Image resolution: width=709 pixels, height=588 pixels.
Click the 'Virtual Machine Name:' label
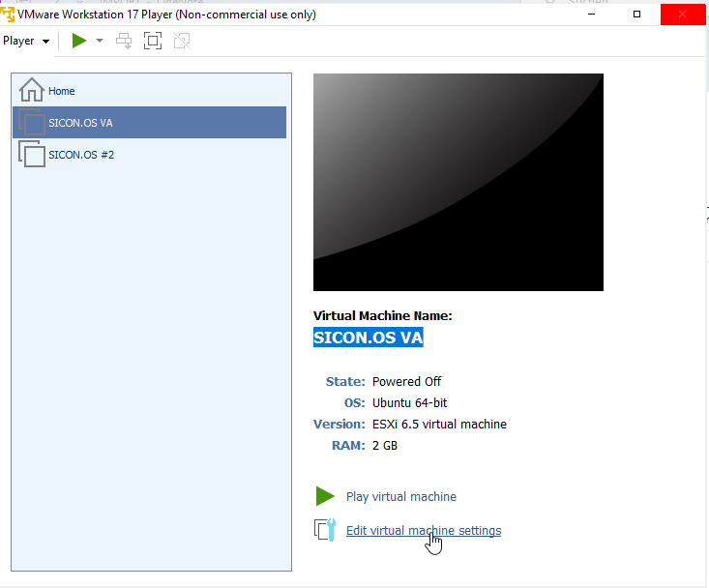[382, 315]
